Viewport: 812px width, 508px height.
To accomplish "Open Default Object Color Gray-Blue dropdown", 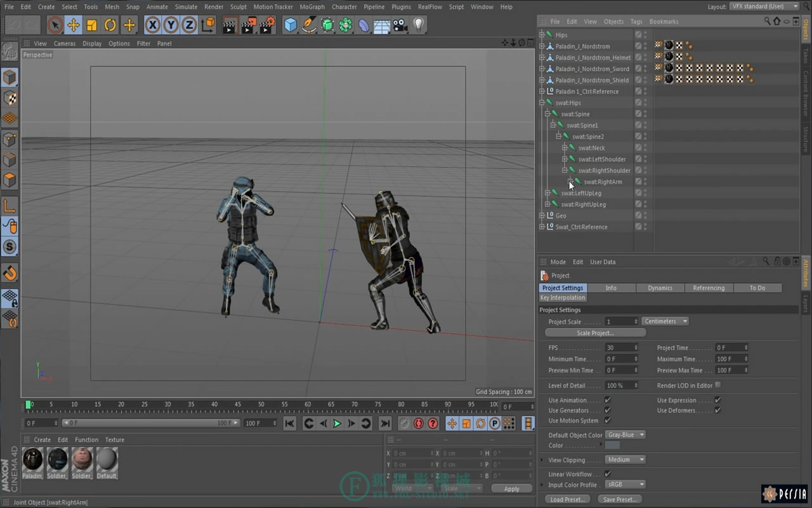I will [625, 435].
